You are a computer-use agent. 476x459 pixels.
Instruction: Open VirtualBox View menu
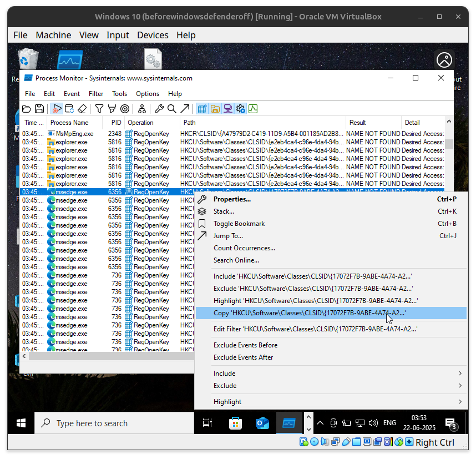click(89, 35)
